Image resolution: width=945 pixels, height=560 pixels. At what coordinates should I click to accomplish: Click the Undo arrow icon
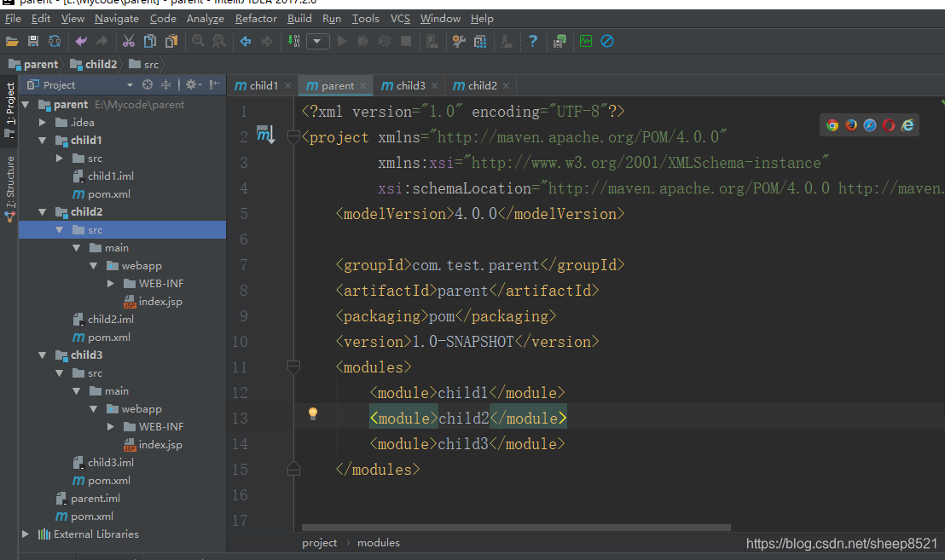pos(81,42)
